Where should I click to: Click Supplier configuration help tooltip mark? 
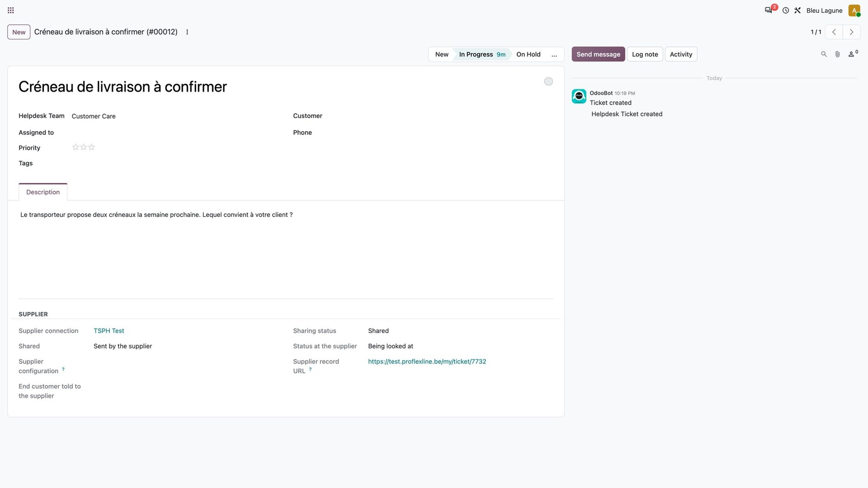coord(63,369)
